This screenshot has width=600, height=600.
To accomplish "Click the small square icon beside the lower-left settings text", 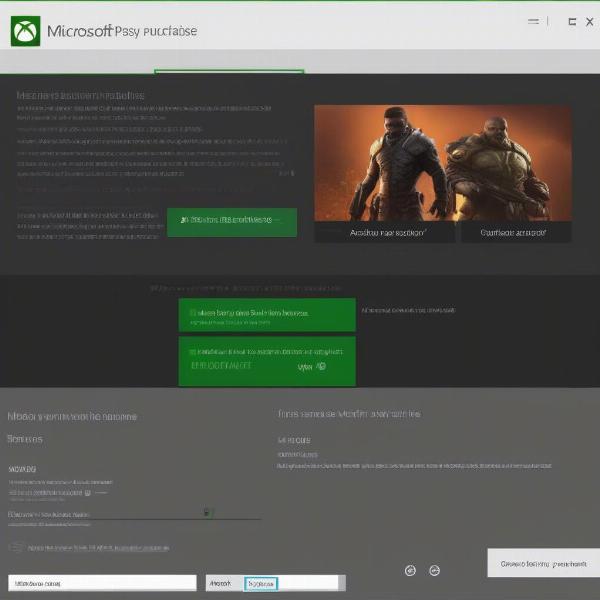I will (88, 493).
